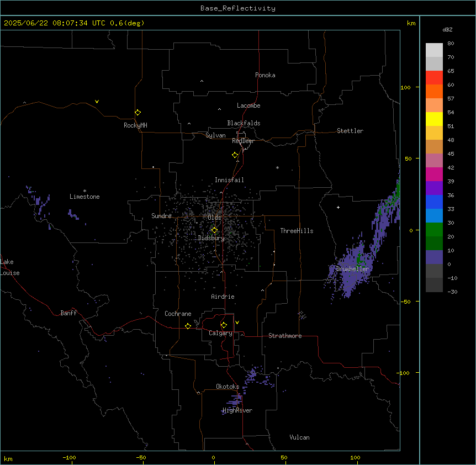Image resolution: width=476 pixels, height=465 pixels.
Task: Click the yellow diamond marker south of RedDeer
Action: pos(235,155)
